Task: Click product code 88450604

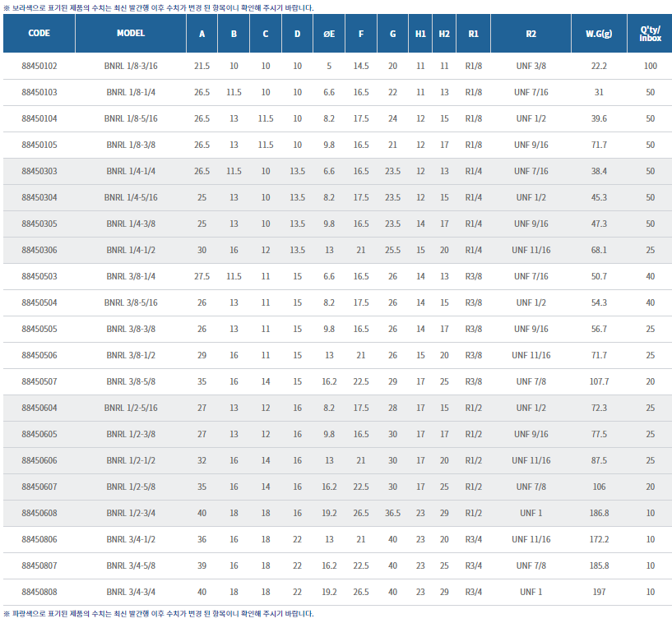Action: click(39, 408)
